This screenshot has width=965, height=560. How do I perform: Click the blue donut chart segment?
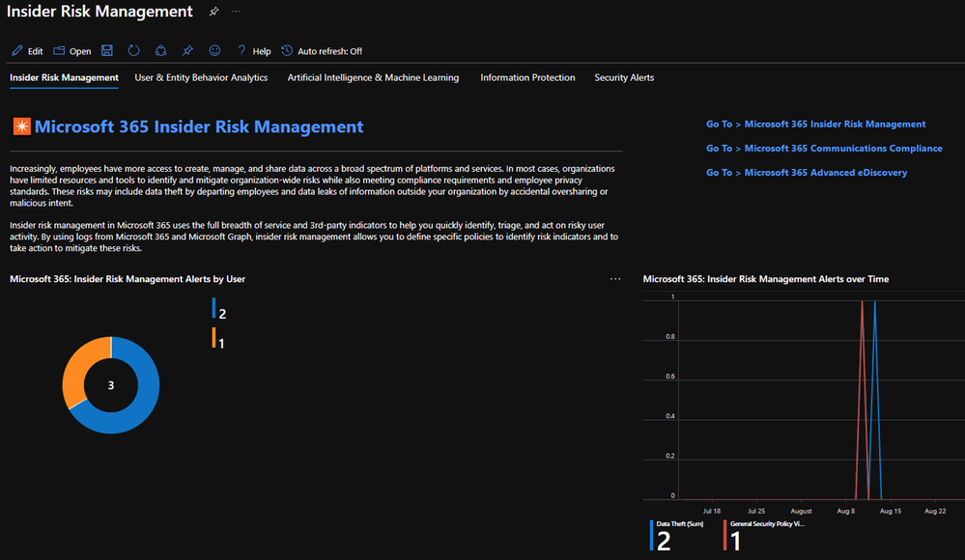142,406
